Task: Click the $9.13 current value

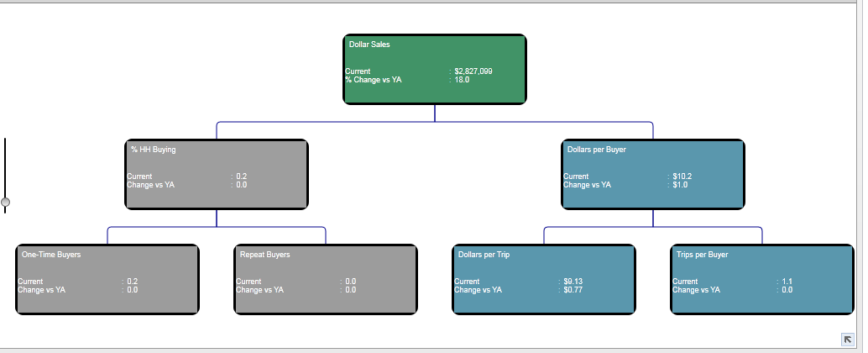Action: coord(573,282)
